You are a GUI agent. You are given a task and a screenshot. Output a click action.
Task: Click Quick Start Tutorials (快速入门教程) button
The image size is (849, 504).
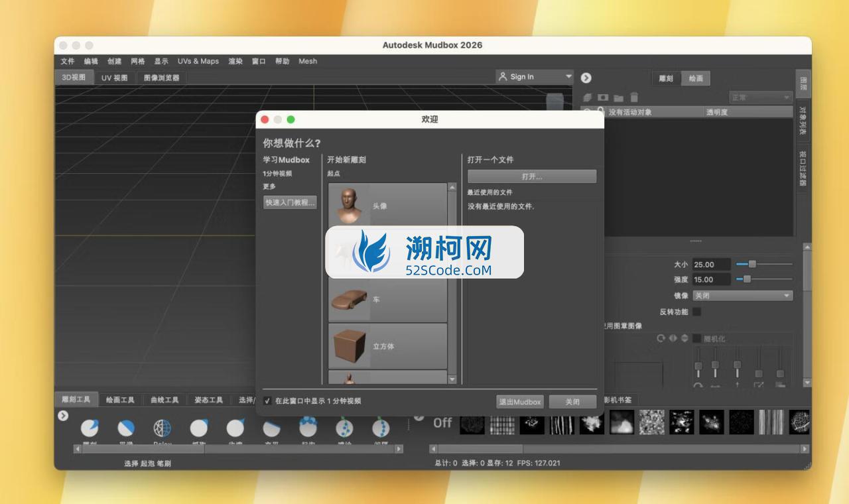click(x=290, y=202)
